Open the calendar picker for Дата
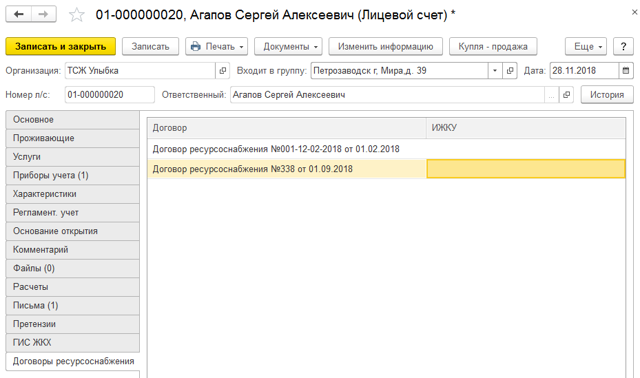The width and height of the screenshot is (640, 378). 626,71
